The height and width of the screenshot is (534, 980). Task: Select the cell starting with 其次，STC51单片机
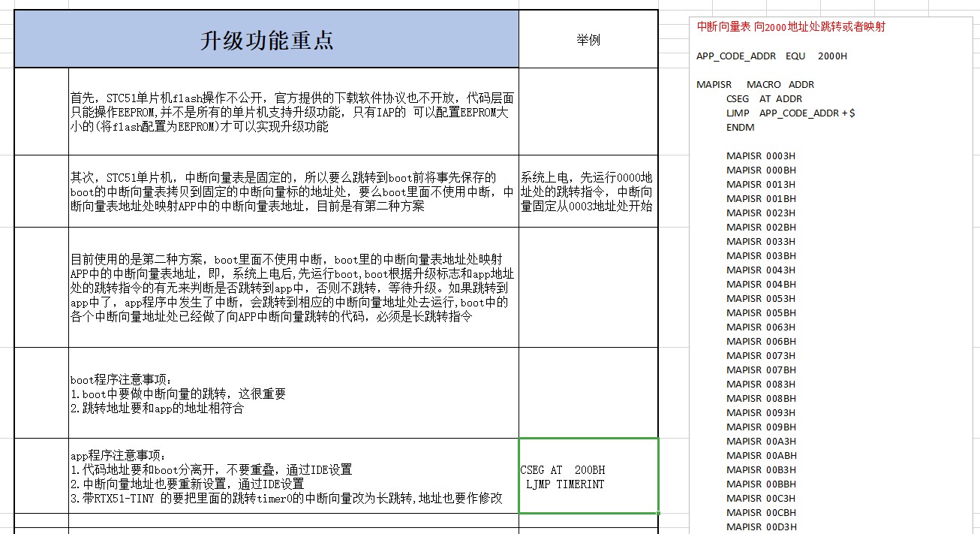click(293, 192)
